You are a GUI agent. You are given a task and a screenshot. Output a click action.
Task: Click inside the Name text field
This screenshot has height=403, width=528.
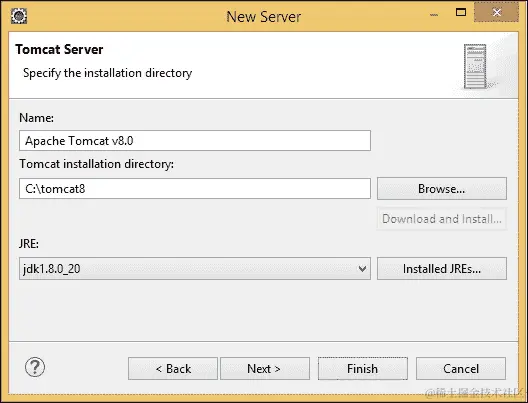(195, 140)
